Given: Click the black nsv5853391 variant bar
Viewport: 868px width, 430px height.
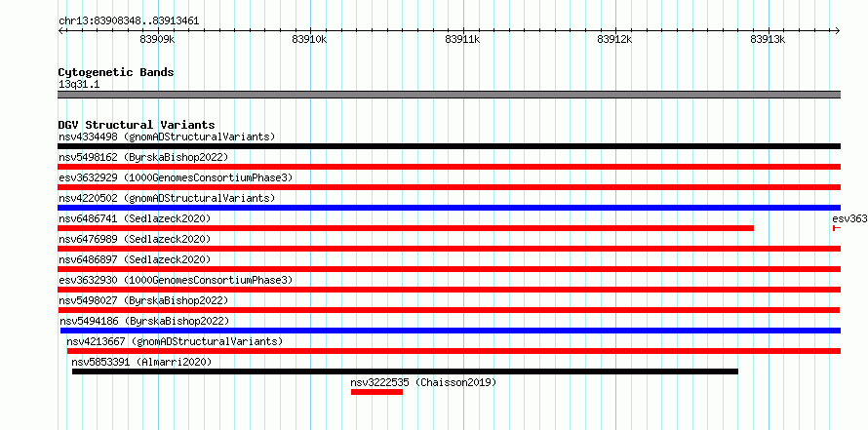Looking at the screenshot, I should 405,371.
